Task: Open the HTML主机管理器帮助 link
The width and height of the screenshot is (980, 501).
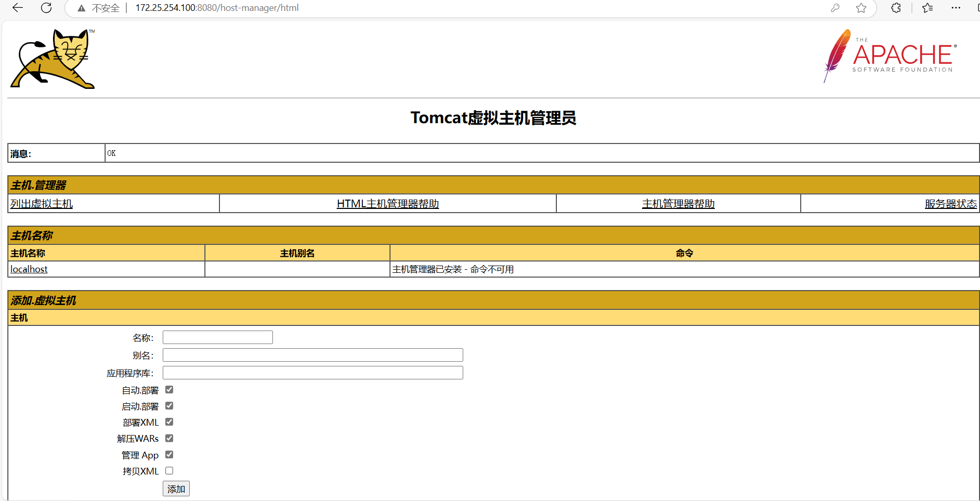Action: (388, 204)
